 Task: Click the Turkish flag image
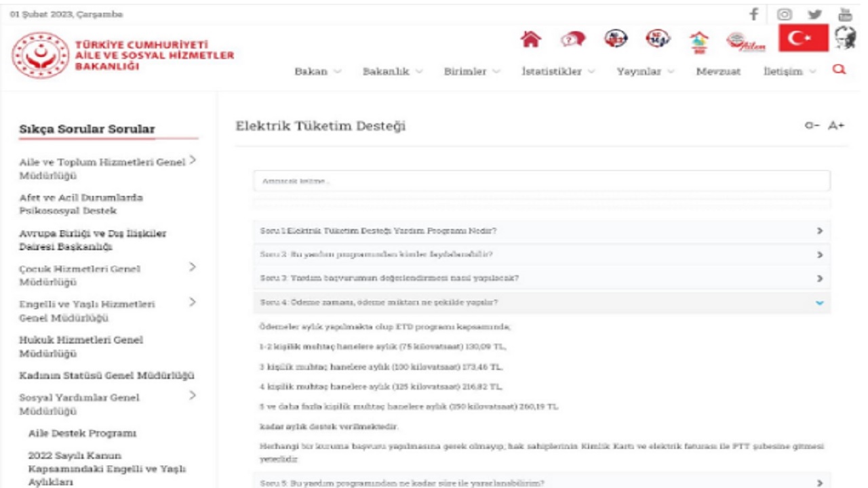point(803,39)
